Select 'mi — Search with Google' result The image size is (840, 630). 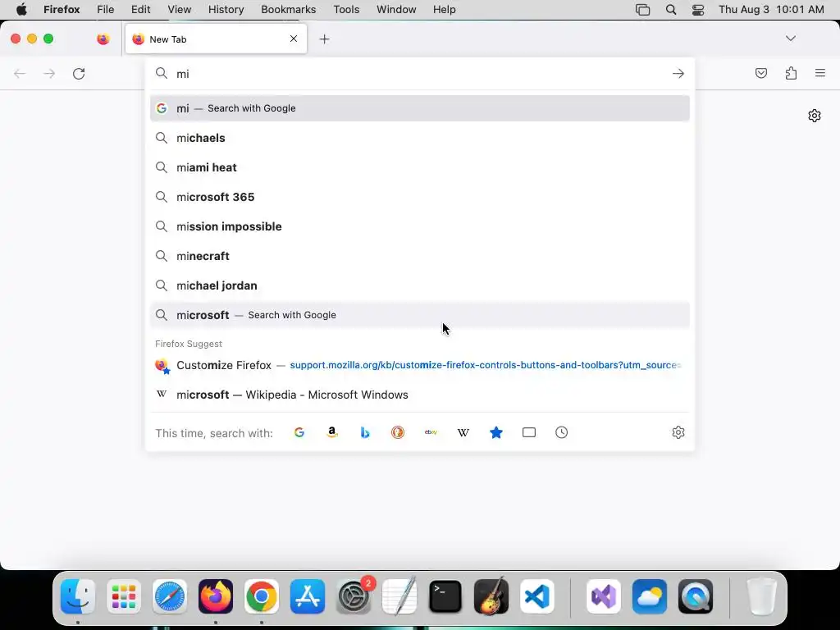coord(420,108)
